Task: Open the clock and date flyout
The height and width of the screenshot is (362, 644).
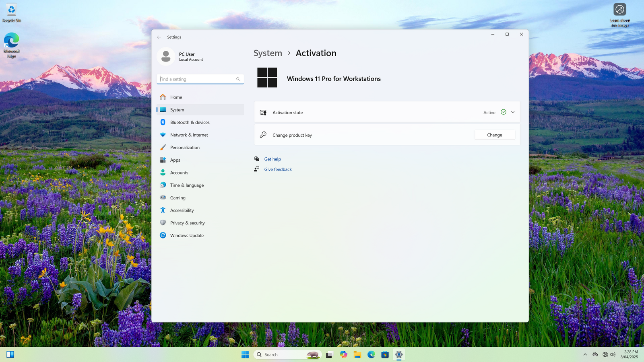Action: coord(629,354)
